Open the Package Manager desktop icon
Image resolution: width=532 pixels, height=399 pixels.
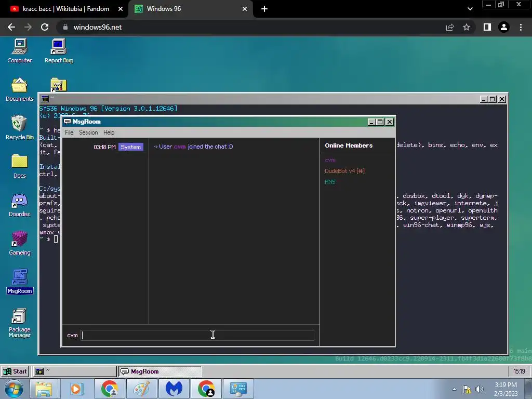[20, 323]
